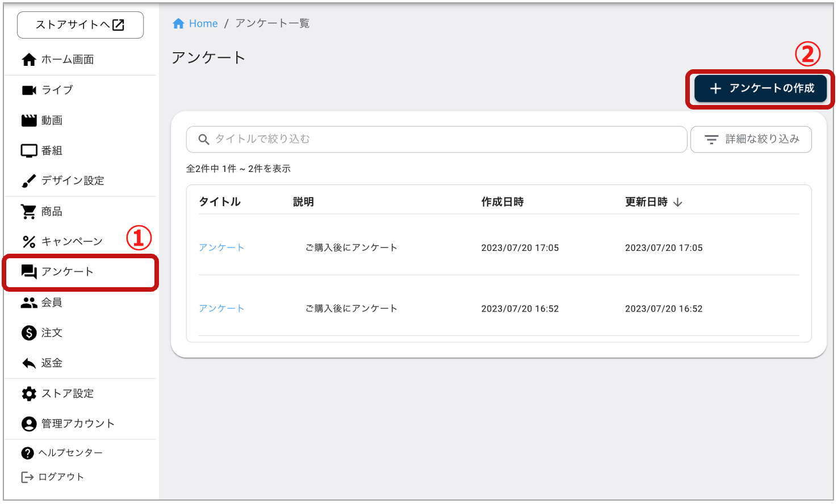Click the description in the 17:05 row
Screen dimensions: 838x504
[x=351, y=247]
